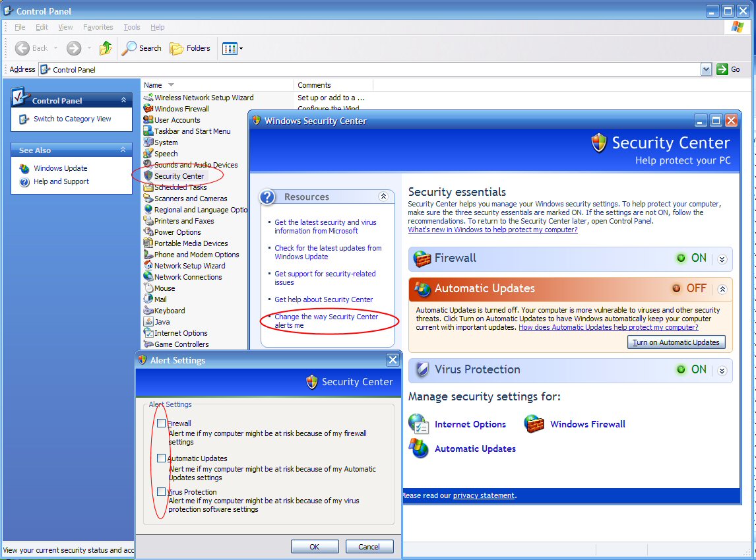Open the Edit menu

pyautogui.click(x=42, y=27)
